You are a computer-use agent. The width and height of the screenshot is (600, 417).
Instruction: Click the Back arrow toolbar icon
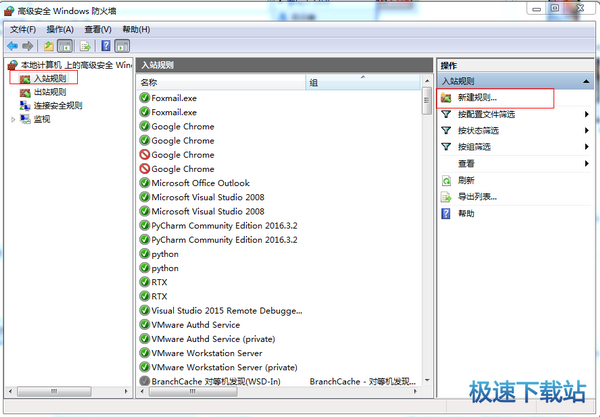(12, 46)
